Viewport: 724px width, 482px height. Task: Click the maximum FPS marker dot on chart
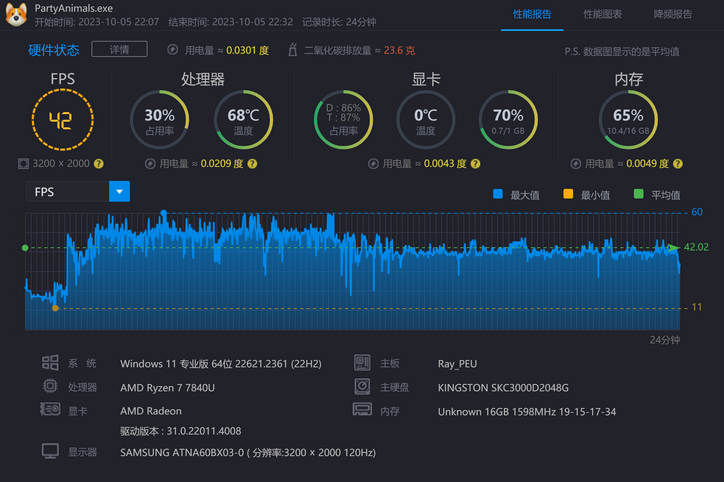[x=163, y=213]
